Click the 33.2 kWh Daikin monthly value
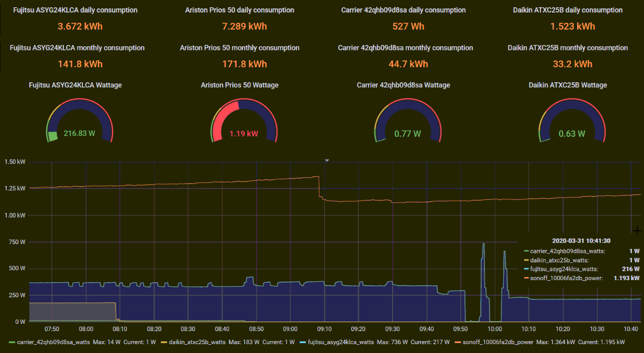The image size is (644, 353). [572, 64]
